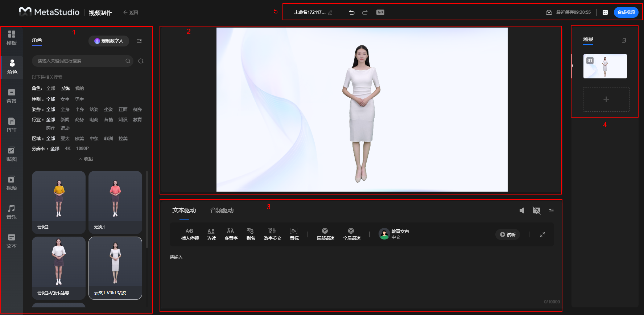Click the 音标 phonetic symbol tool

(294, 234)
